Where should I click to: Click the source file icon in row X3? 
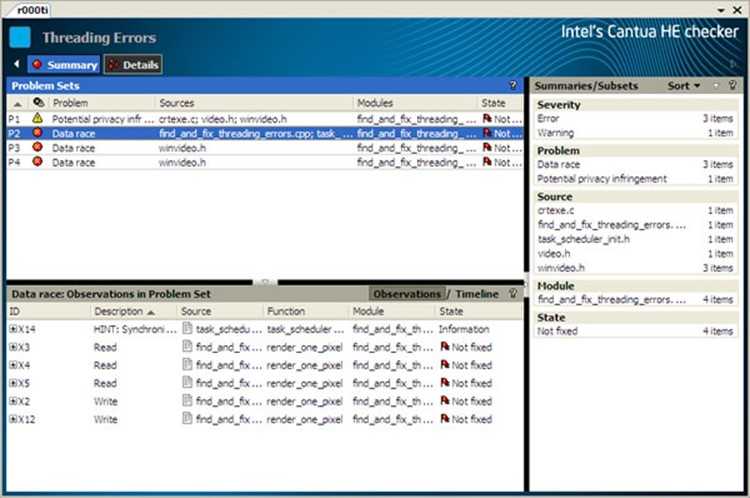188,346
